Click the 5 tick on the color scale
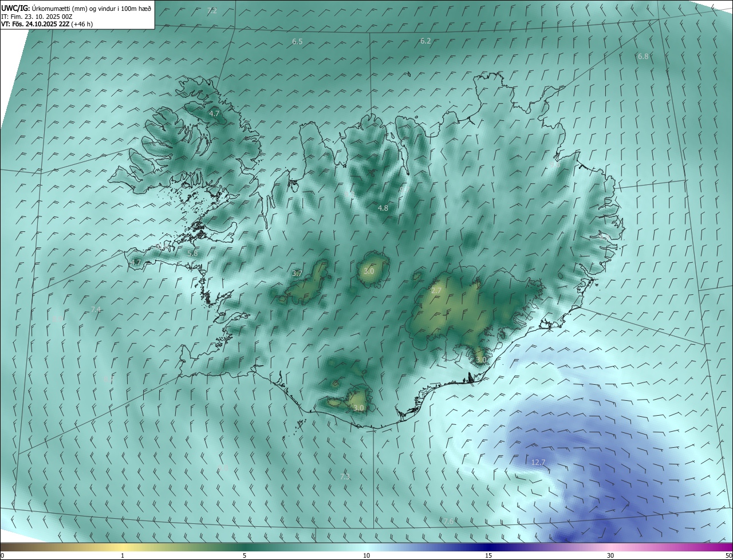Viewport: 733px width, 560px height. 245,555
